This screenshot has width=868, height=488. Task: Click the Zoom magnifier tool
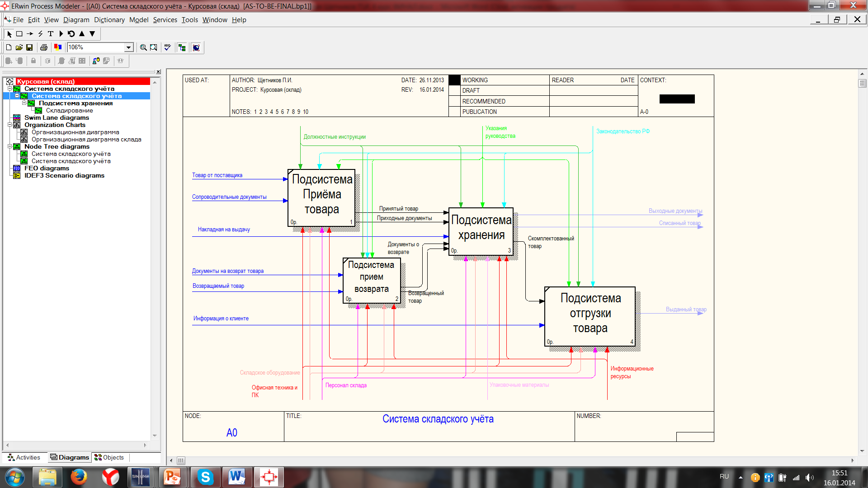point(143,47)
